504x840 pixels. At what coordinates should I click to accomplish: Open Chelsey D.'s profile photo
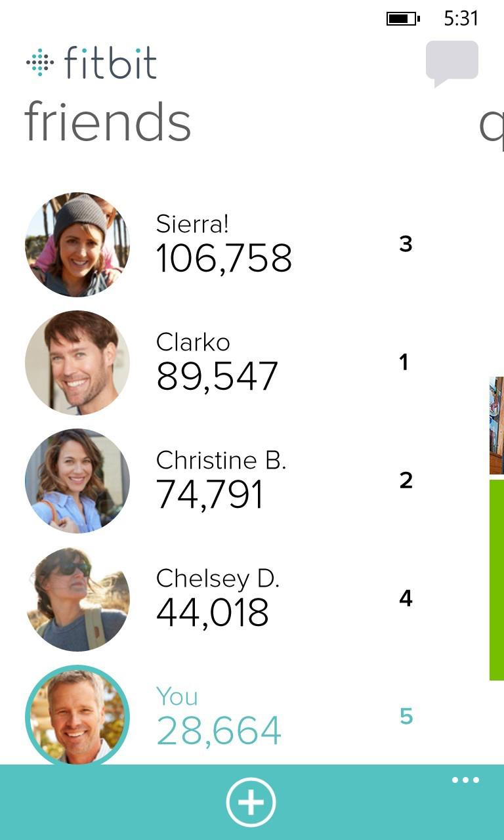pos(77,599)
